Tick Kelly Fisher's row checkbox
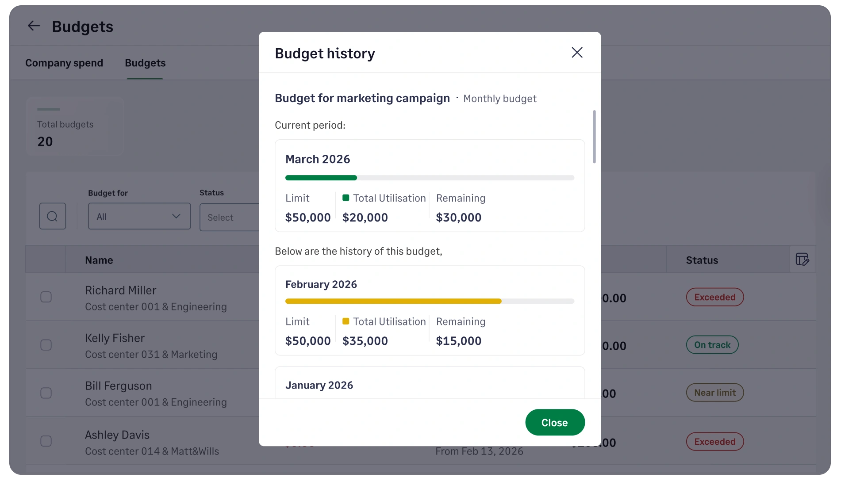This screenshot has height=504, width=860. (46, 345)
